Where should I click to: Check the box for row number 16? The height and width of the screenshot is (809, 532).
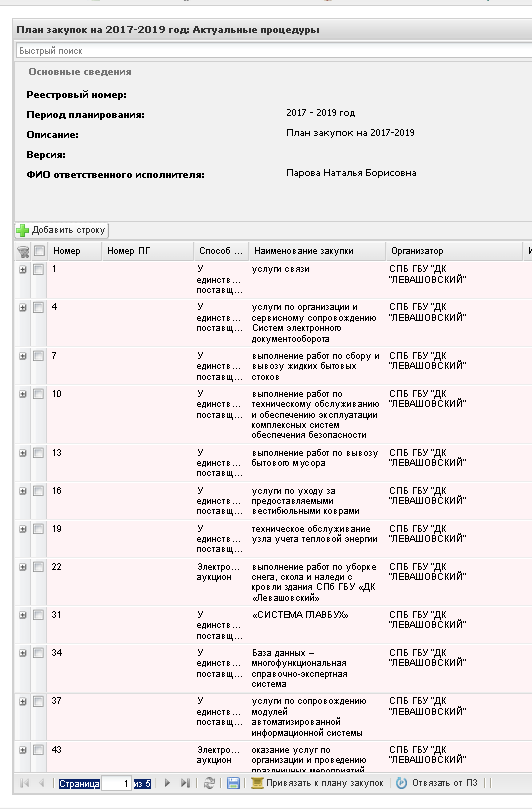(39, 491)
